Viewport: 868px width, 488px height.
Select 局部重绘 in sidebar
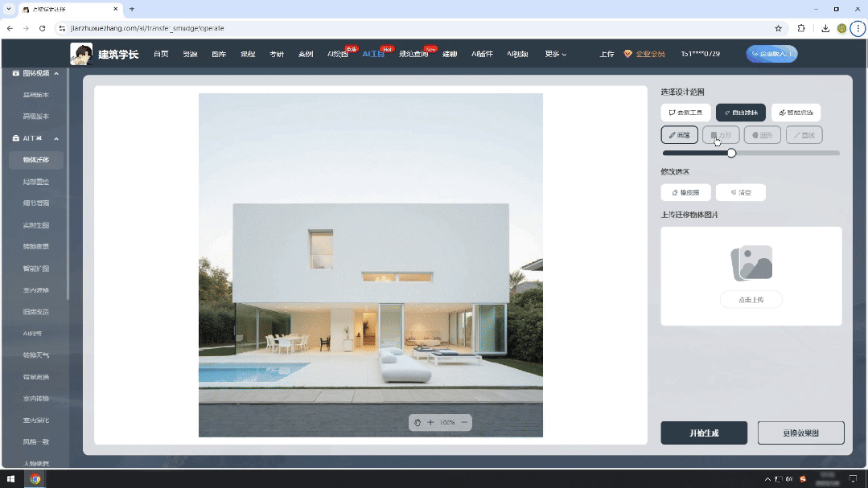pyautogui.click(x=36, y=182)
